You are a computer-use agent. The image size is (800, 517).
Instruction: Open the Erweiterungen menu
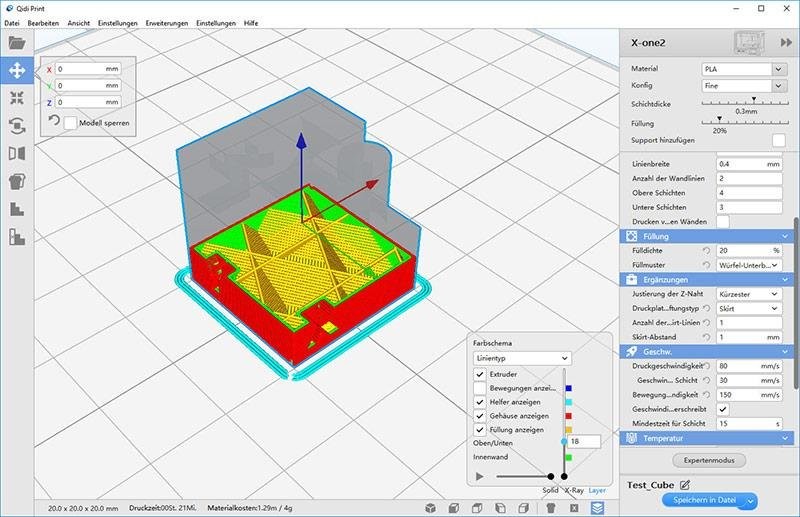[x=166, y=22]
